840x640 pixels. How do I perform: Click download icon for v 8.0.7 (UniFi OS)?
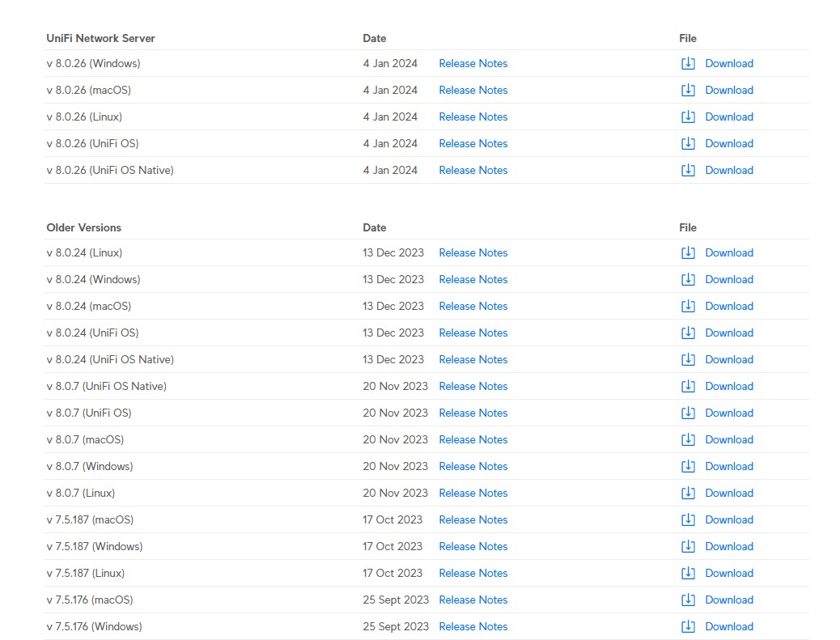[x=688, y=413]
